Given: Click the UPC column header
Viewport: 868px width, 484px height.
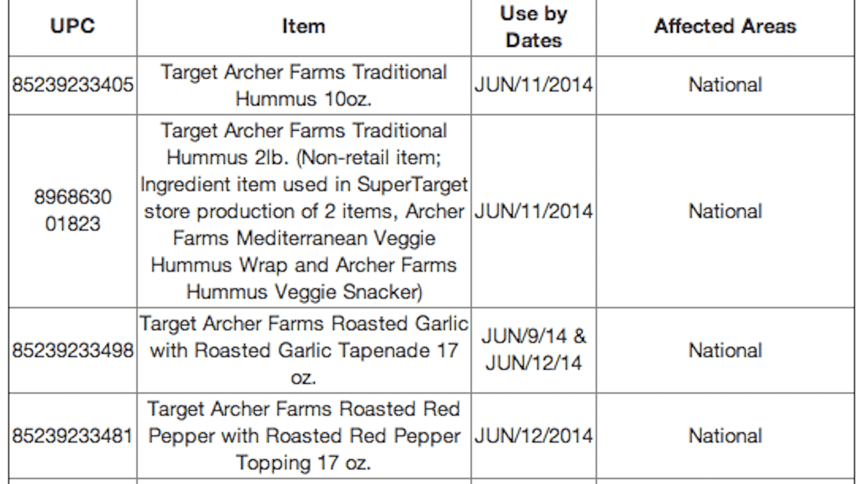Looking at the screenshot, I should [73, 26].
